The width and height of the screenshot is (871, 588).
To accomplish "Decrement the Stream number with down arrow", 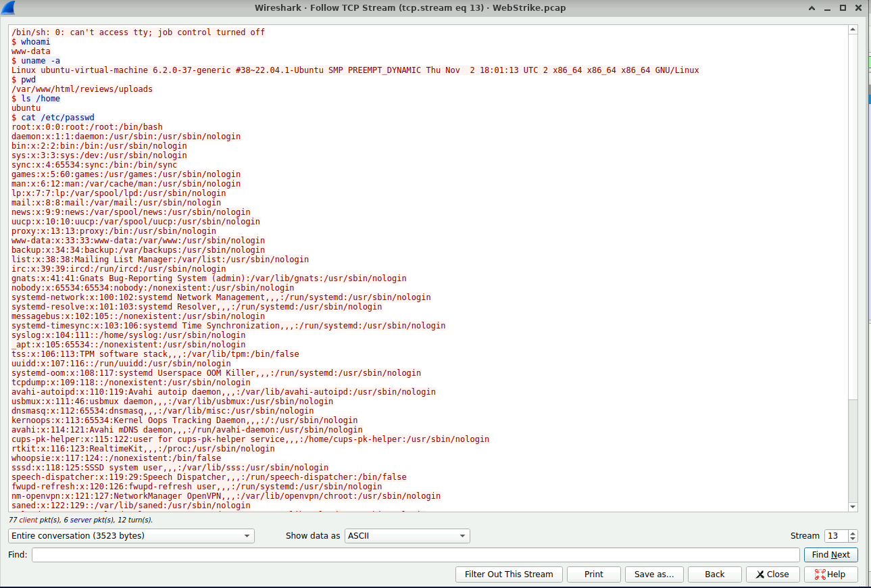I will click(x=853, y=539).
